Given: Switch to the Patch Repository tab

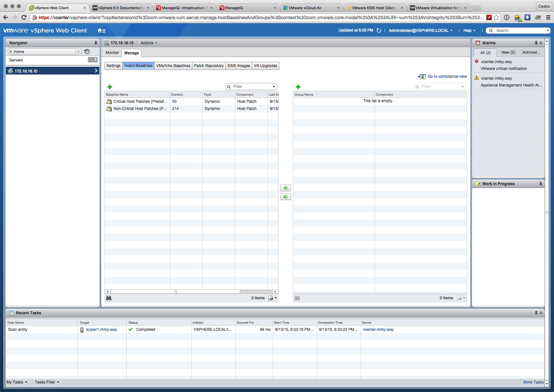Looking at the screenshot, I should 209,66.
